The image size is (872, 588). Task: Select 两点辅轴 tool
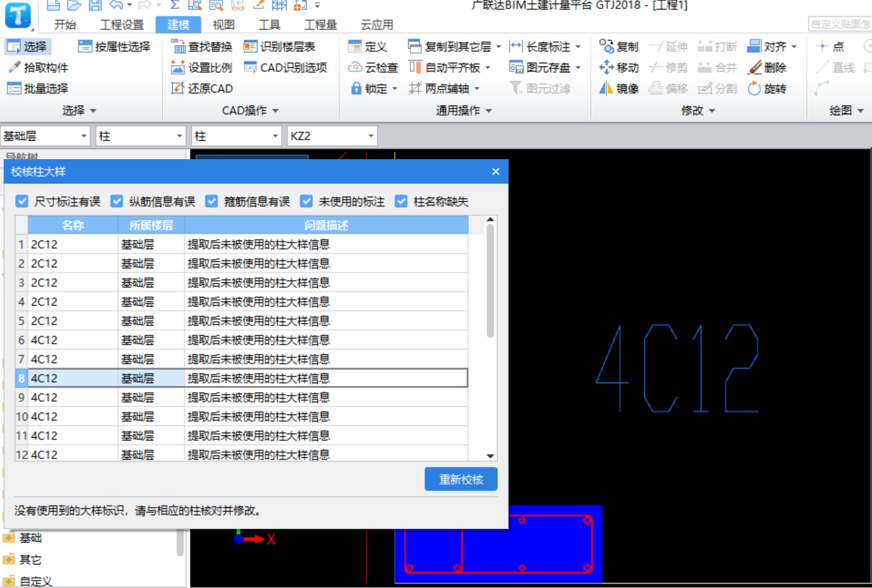point(439,89)
